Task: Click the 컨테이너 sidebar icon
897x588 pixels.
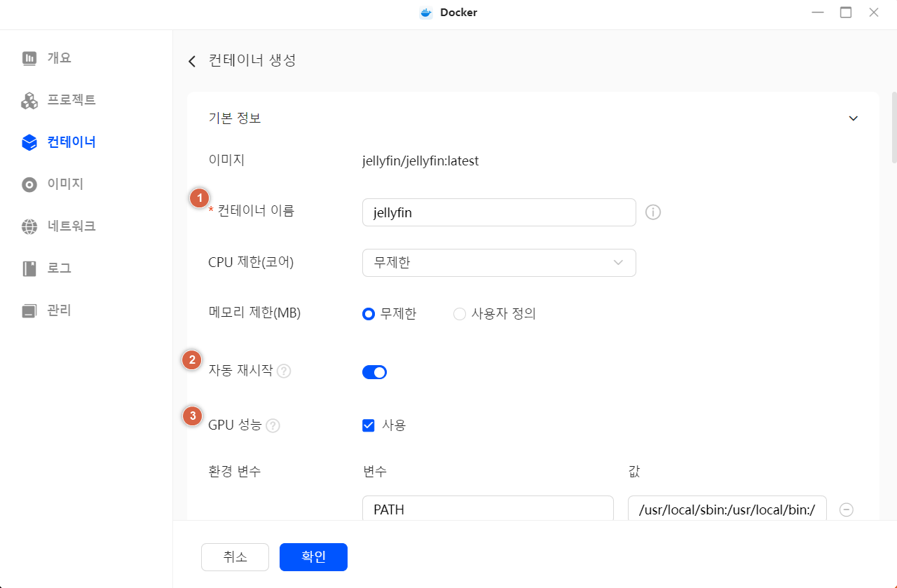Action: pyautogui.click(x=29, y=142)
